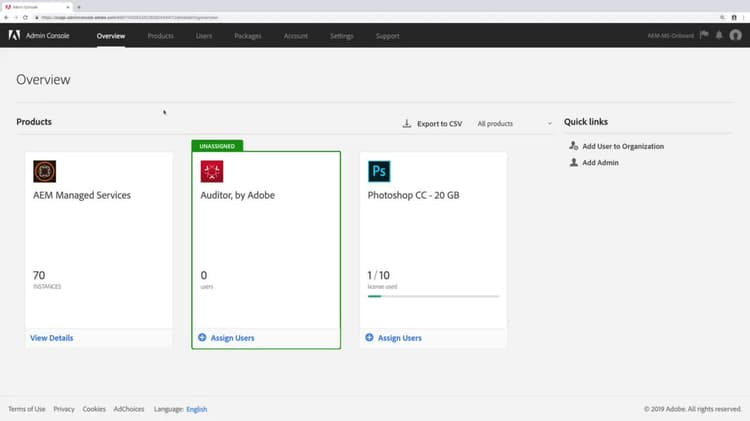This screenshot has width=750, height=421.
Task: Switch to the Products tab
Action: click(x=160, y=36)
